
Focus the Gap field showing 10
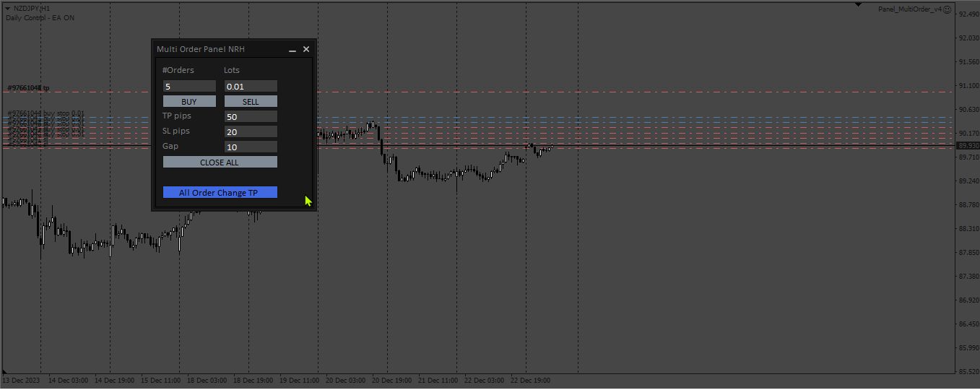(x=251, y=147)
